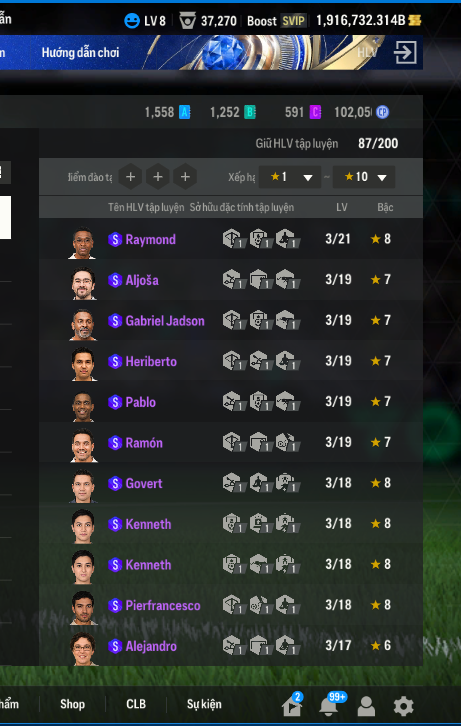Click the exit door icon beside HLV
Image resolution: width=461 pixels, height=726 pixels.
pos(405,52)
